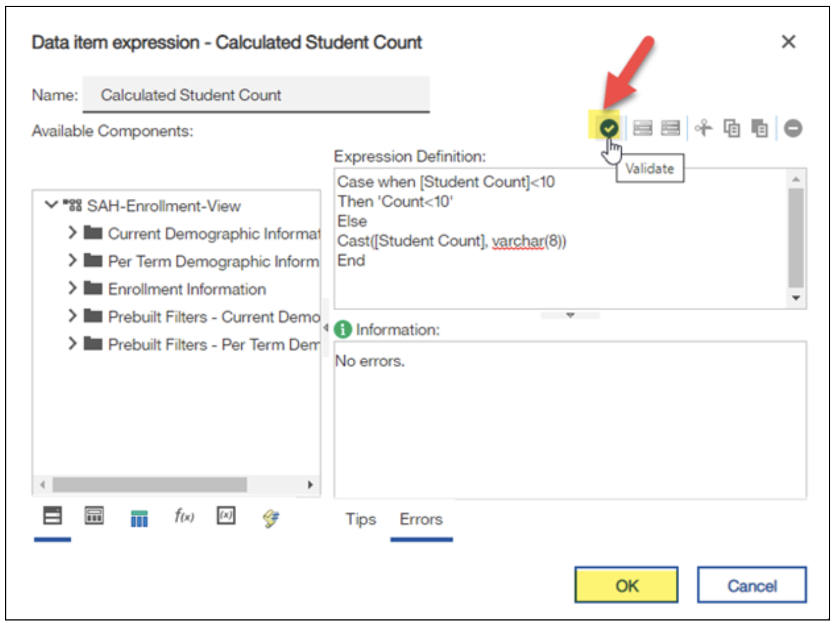The width and height of the screenshot is (840, 632).
Task: Click the Enrollment Information folder icon
Action: click(93, 288)
